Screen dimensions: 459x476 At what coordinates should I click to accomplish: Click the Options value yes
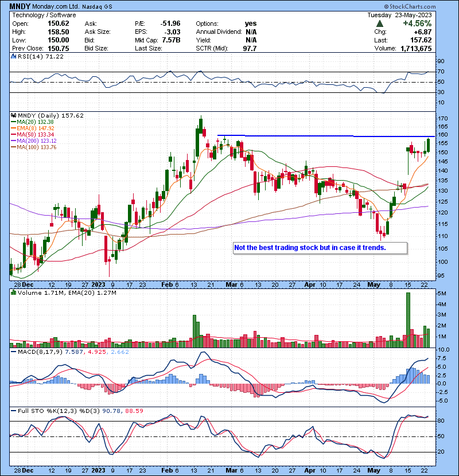[251, 24]
